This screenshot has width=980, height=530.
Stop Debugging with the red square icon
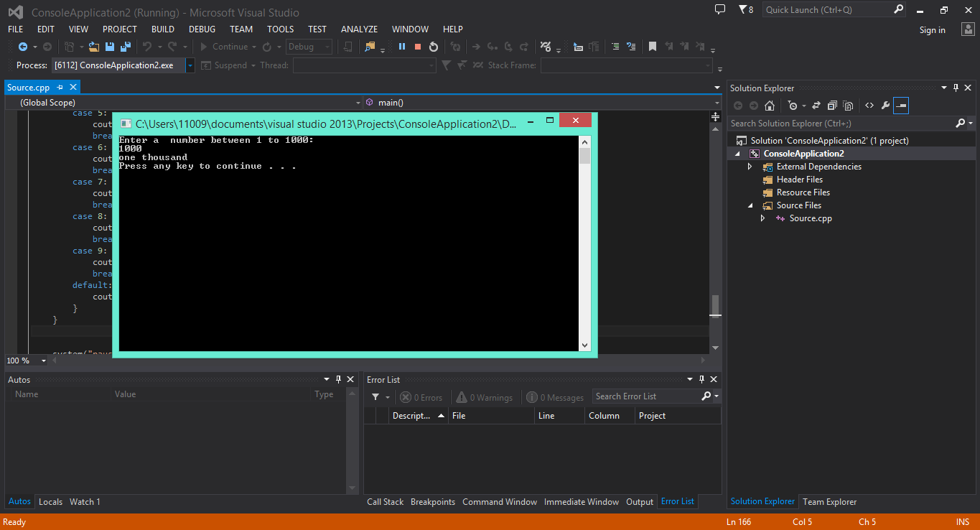[417, 46]
